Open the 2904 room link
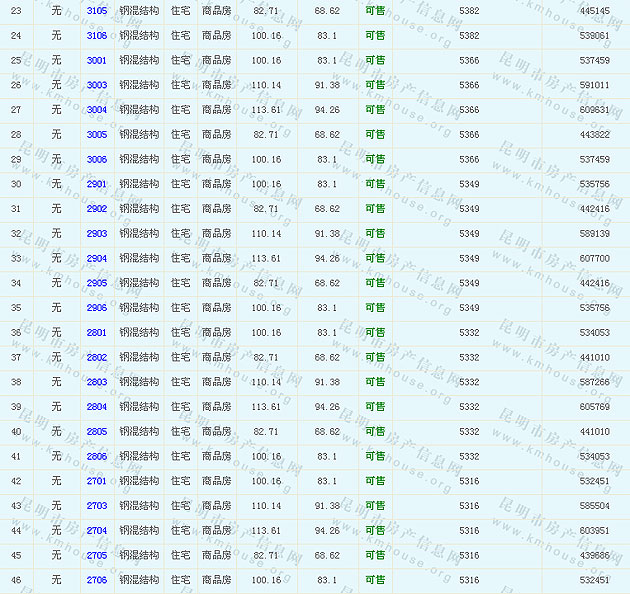630x594 pixels. pos(97,258)
